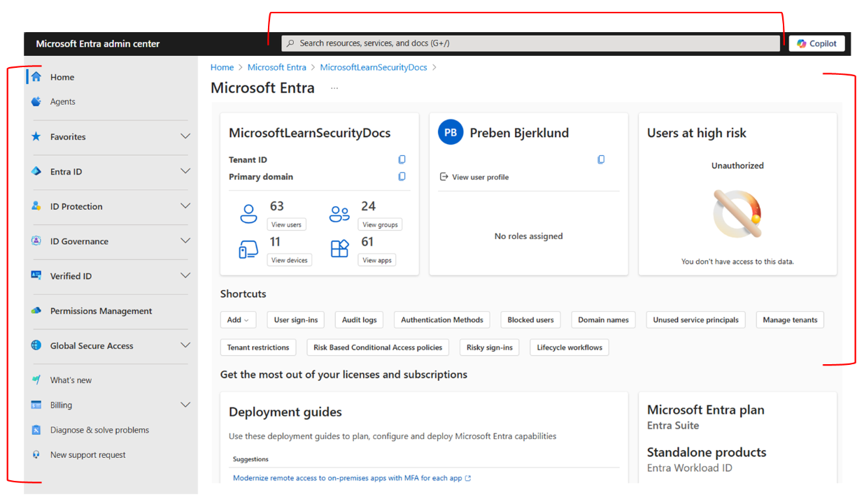Click the Permissions Management cloud icon
The image size is (864, 504).
(36, 311)
